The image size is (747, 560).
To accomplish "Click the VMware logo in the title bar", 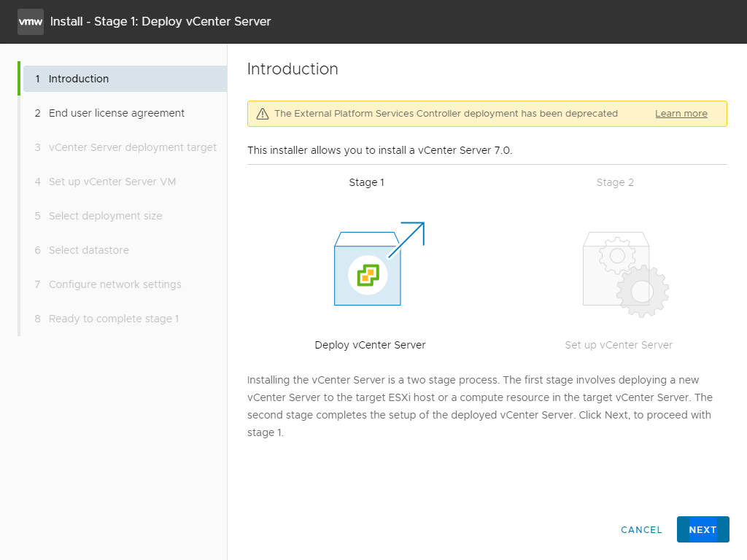I will [30, 22].
